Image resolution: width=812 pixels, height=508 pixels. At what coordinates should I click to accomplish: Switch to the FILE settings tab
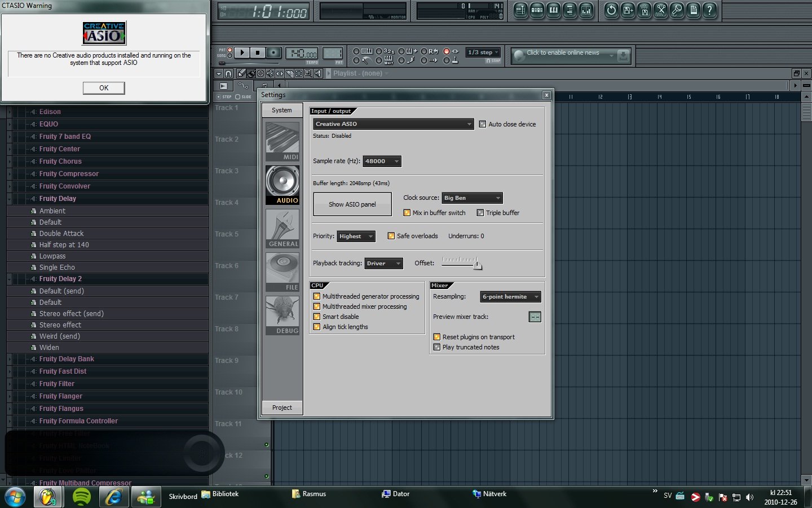coord(283,272)
